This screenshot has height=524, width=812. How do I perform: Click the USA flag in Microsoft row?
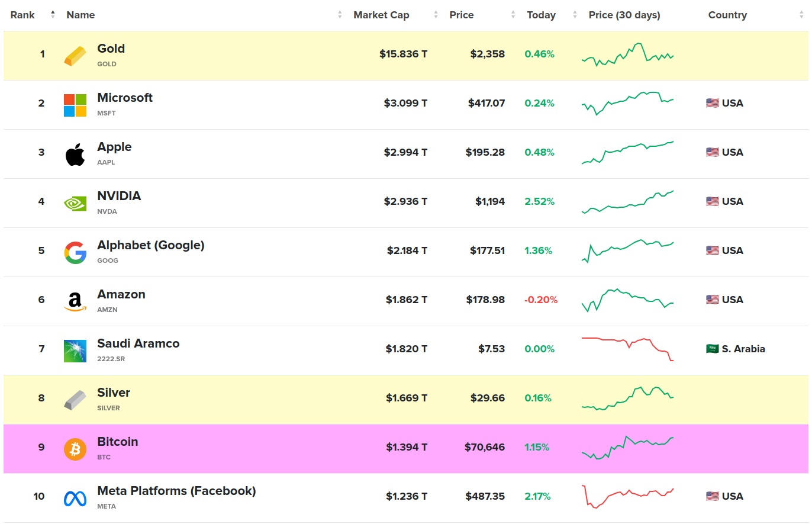712,103
